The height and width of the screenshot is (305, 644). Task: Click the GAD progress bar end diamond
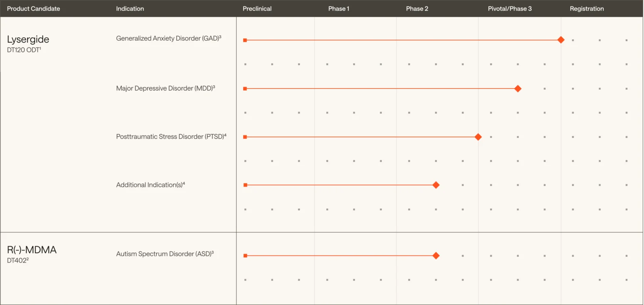pyautogui.click(x=561, y=40)
